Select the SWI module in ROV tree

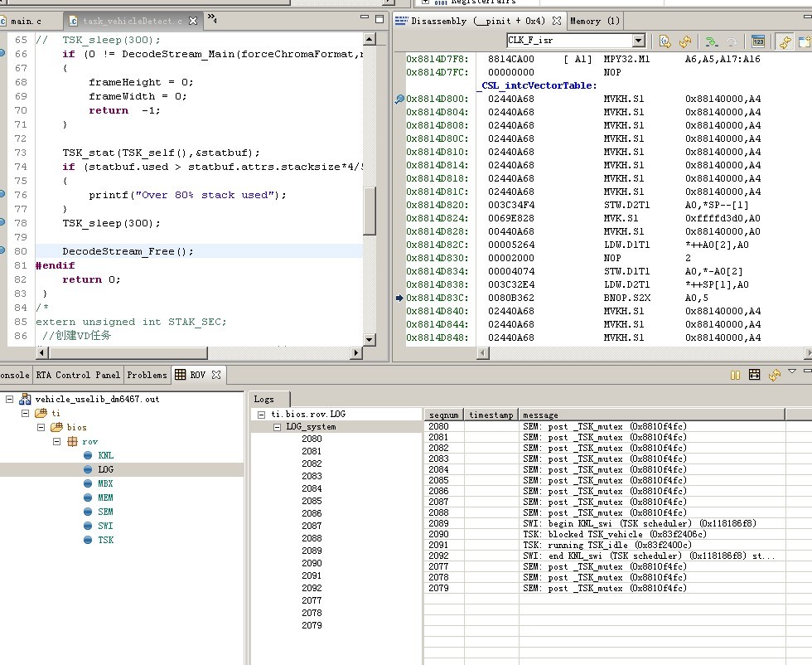click(105, 526)
